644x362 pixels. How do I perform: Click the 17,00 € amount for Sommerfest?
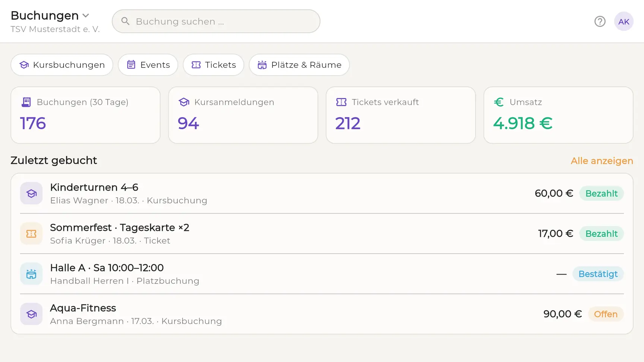coord(556,234)
